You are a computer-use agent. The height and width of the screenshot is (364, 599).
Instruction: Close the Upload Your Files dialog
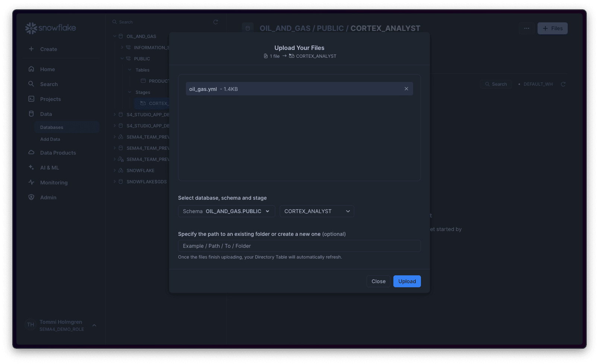[x=378, y=281]
